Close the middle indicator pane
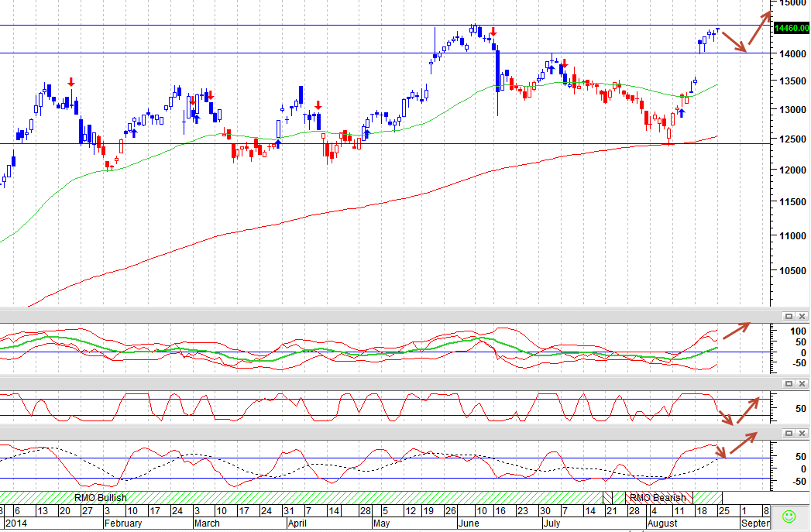This screenshot has height=532, width=811. [802, 383]
